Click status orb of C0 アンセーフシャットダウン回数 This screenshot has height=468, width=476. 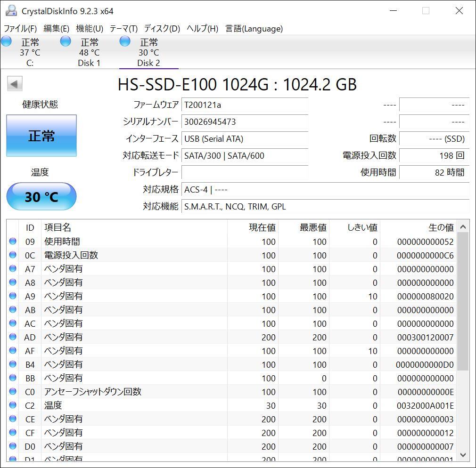tap(13, 391)
